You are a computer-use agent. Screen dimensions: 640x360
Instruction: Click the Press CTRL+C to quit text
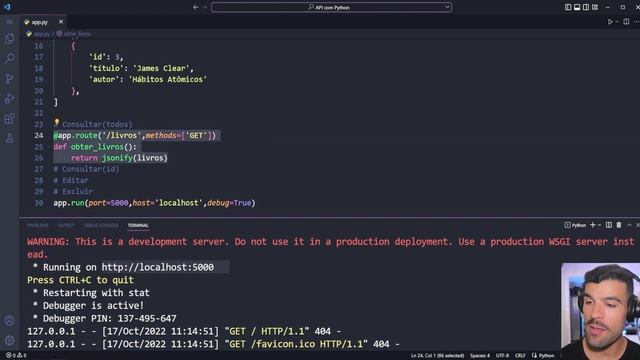pyautogui.click(x=80, y=280)
